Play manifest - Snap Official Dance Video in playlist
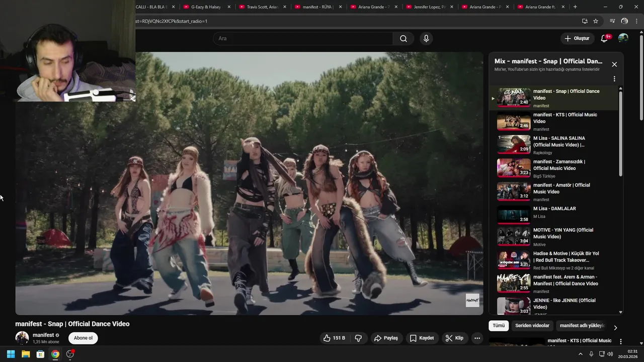This screenshot has width=644, height=362. point(553,98)
